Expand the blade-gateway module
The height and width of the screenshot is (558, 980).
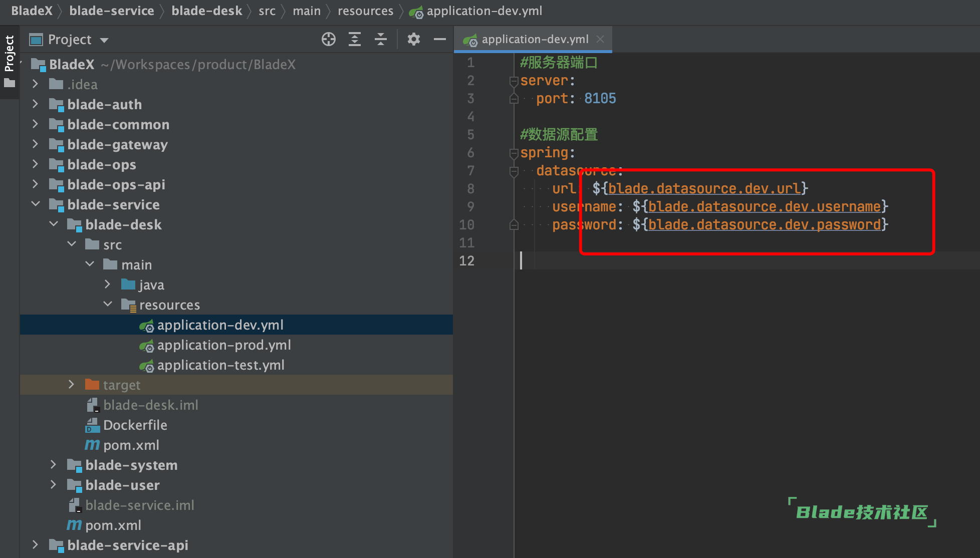pyautogui.click(x=35, y=144)
